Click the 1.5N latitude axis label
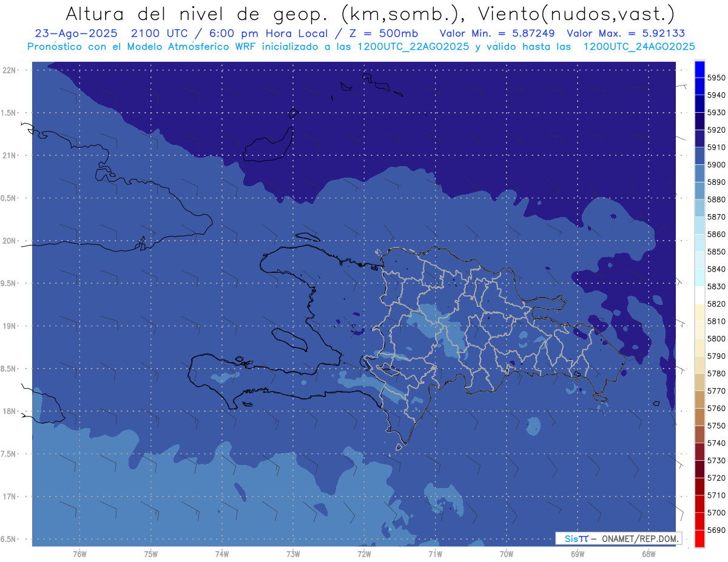Image resolution: width=728 pixels, height=562 pixels. 8,113
